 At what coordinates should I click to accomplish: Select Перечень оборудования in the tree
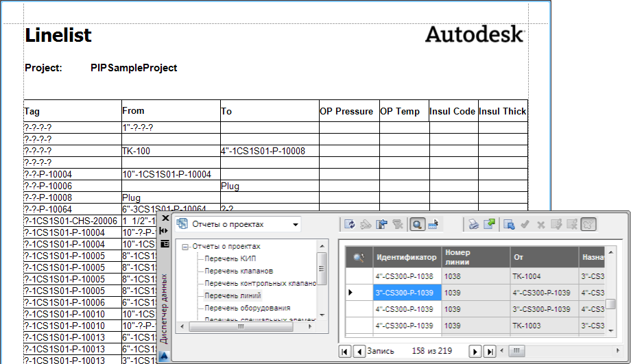coord(248,308)
